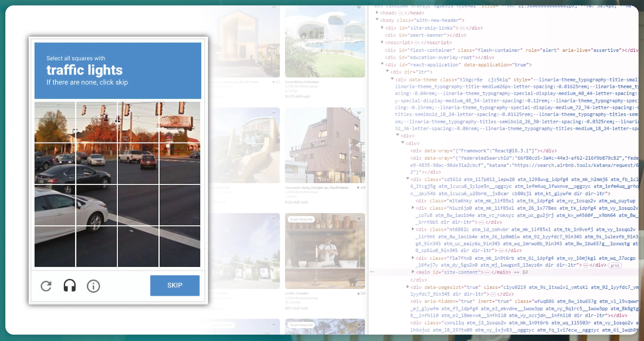Click the captcha reload challenge icon
The image size is (644, 341).
coord(46,286)
